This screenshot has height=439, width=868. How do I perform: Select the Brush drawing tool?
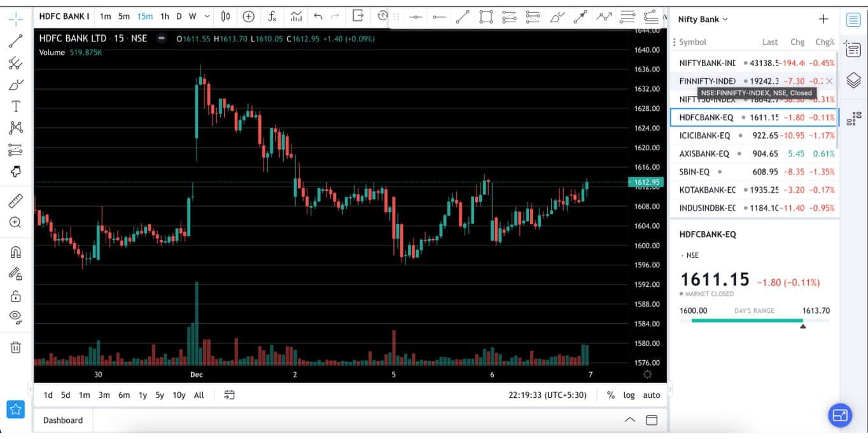[15, 85]
